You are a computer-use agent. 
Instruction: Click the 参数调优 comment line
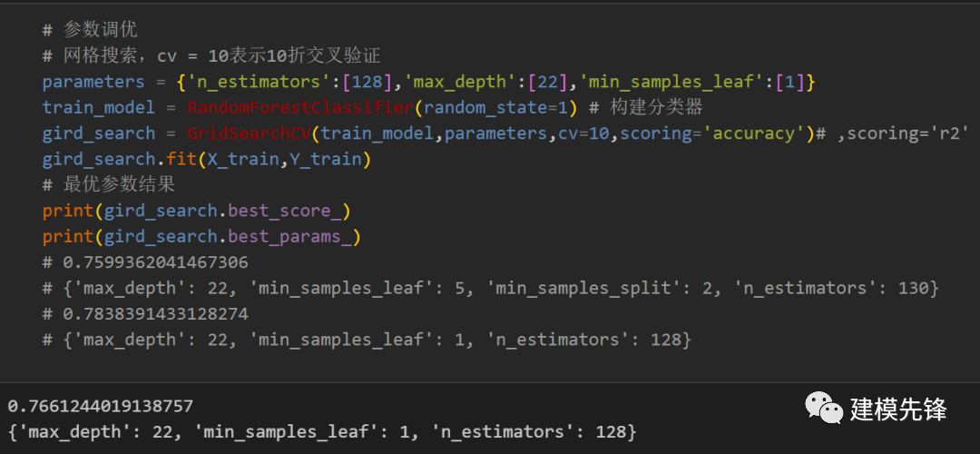pyautogui.click(x=90, y=30)
